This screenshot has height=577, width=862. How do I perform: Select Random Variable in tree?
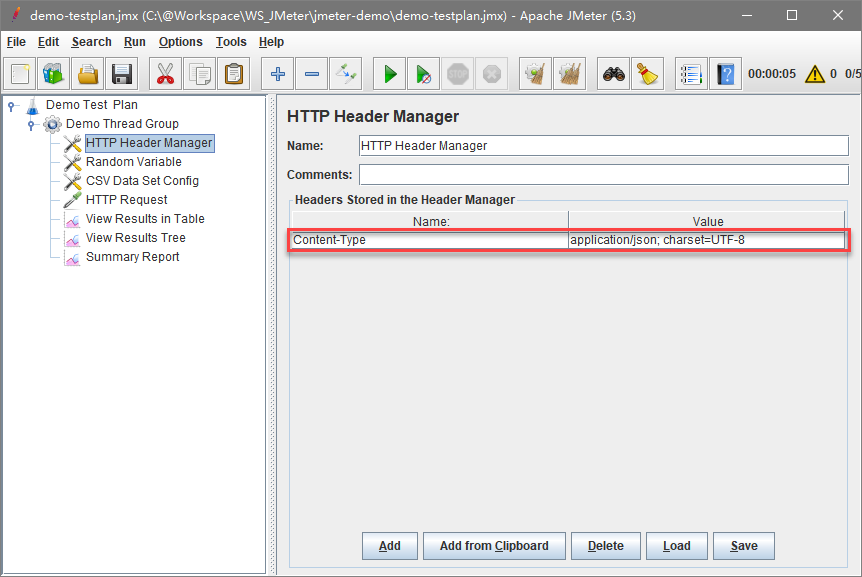coord(134,162)
